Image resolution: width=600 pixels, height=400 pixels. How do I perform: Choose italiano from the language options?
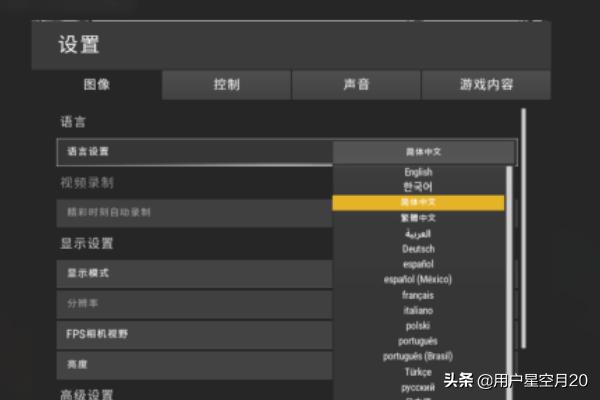pos(418,310)
